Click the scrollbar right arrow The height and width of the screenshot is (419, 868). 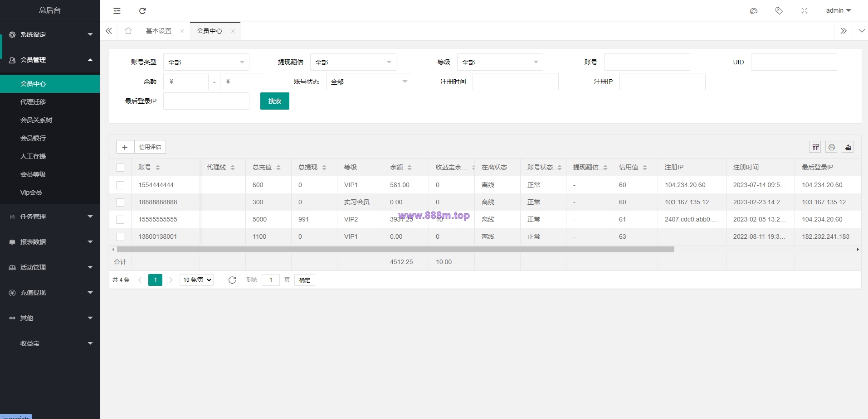point(858,249)
